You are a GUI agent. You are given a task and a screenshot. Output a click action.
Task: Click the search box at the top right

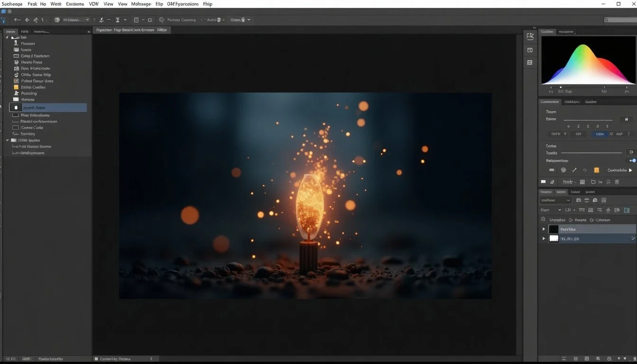(619, 20)
